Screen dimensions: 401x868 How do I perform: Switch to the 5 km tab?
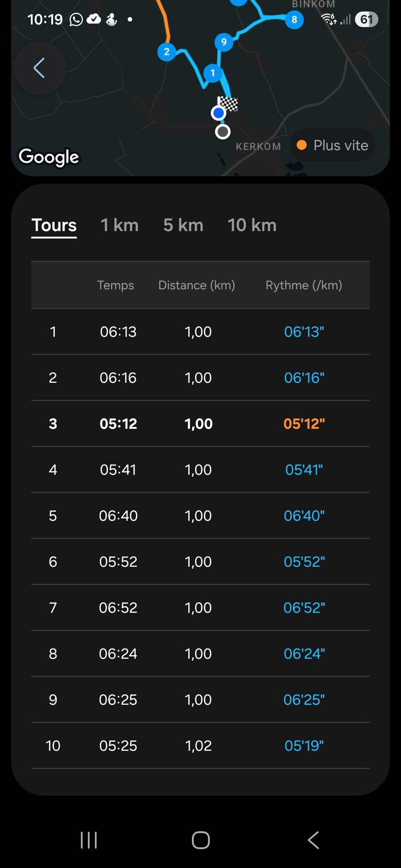183,225
